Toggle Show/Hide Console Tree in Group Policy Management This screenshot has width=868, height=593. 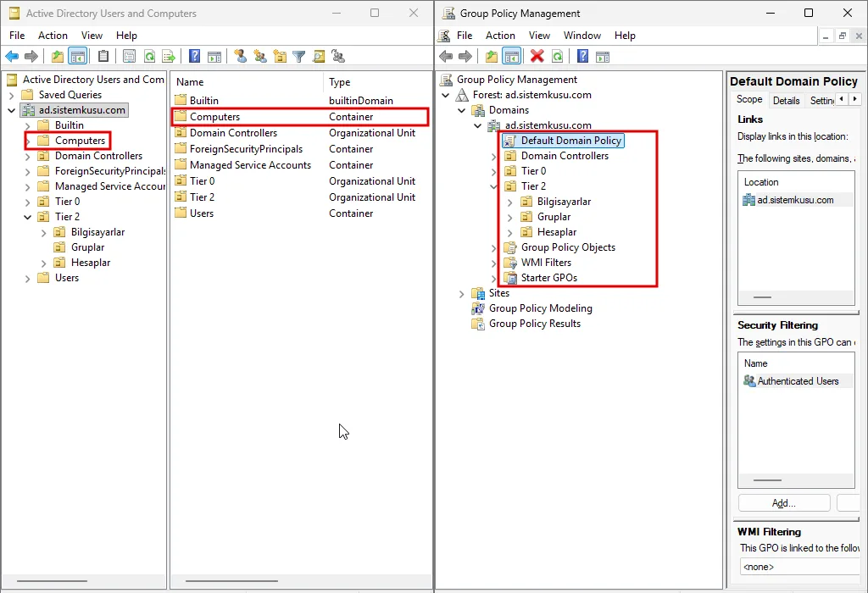[x=511, y=56]
